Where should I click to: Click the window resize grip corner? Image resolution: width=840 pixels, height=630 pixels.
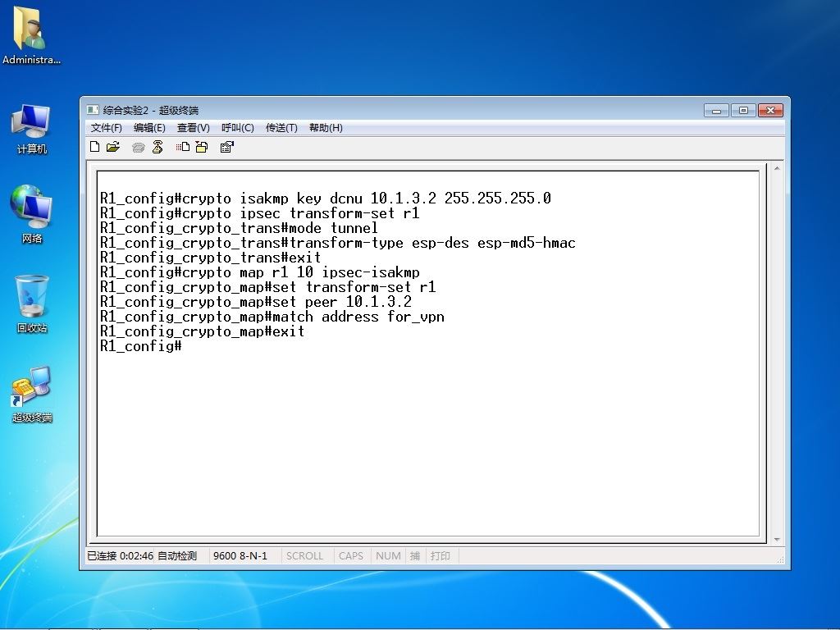tap(781, 559)
